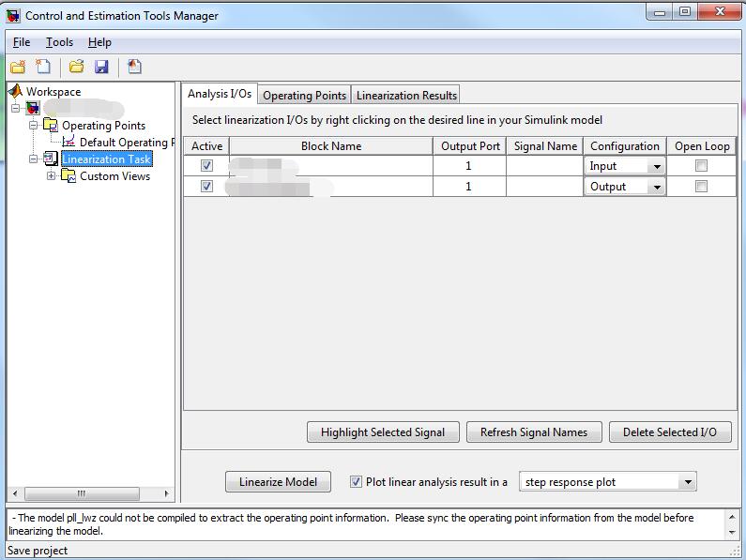The height and width of the screenshot is (560, 746).
Task: Select the Workspace tree label
Action: coord(53,91)
